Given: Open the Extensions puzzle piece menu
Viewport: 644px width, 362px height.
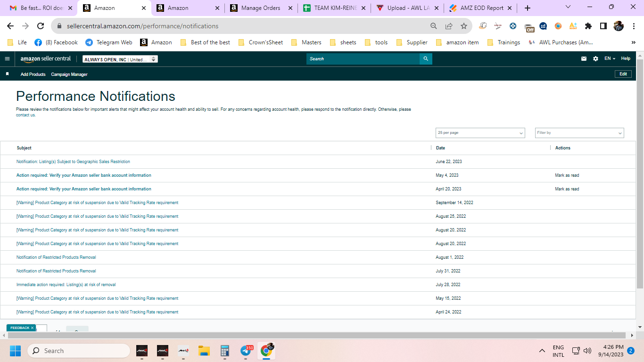Looking at the screenshot, I should pyautogui.click(x=588, y=26).
